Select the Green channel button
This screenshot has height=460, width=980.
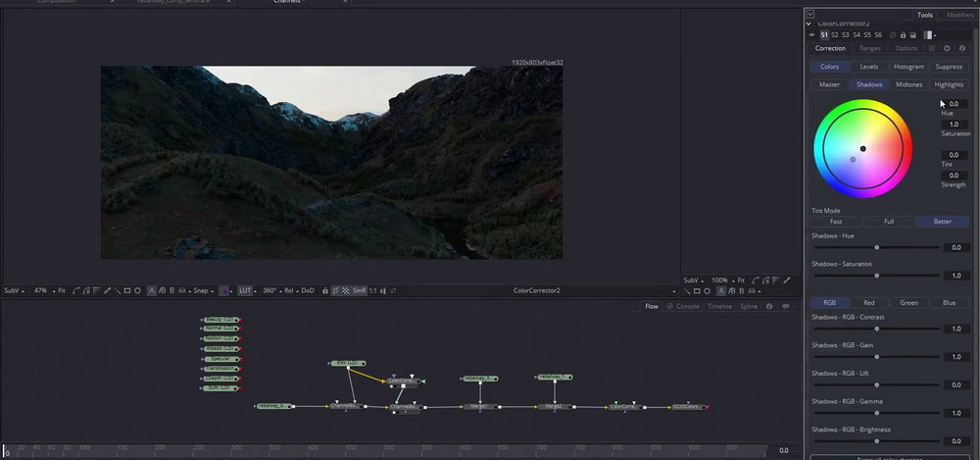pos(908,302)
